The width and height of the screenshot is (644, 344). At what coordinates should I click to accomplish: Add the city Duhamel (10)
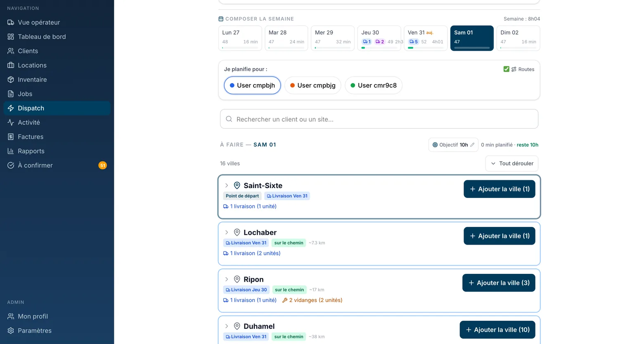(497, 330)
